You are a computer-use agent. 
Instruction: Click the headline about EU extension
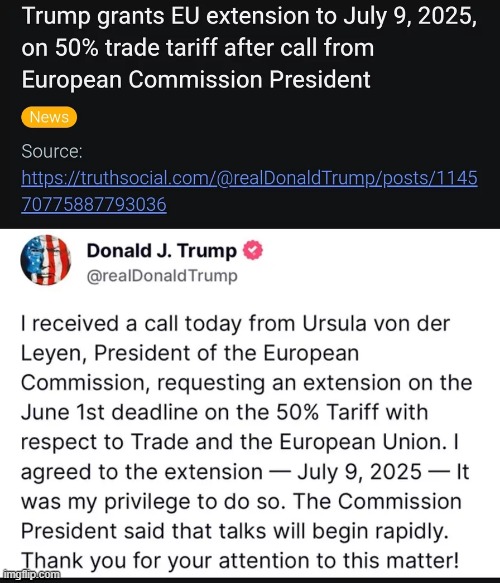point(249,48)
